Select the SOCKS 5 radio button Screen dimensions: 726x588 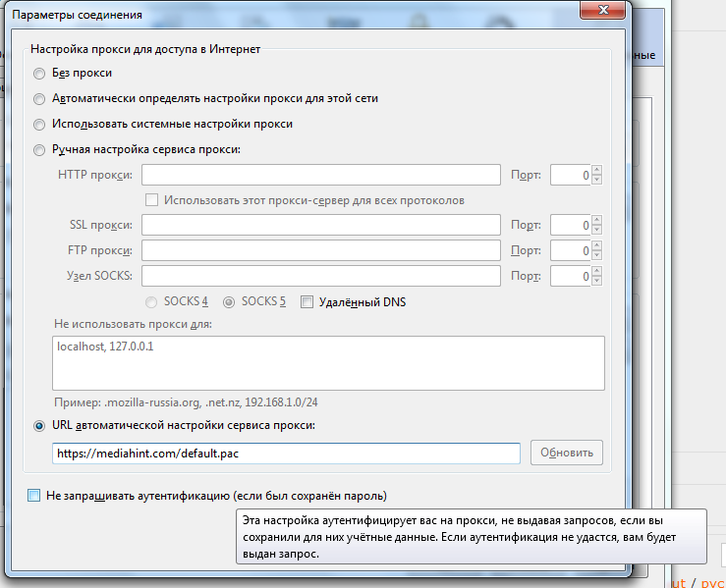coord(229,302)
